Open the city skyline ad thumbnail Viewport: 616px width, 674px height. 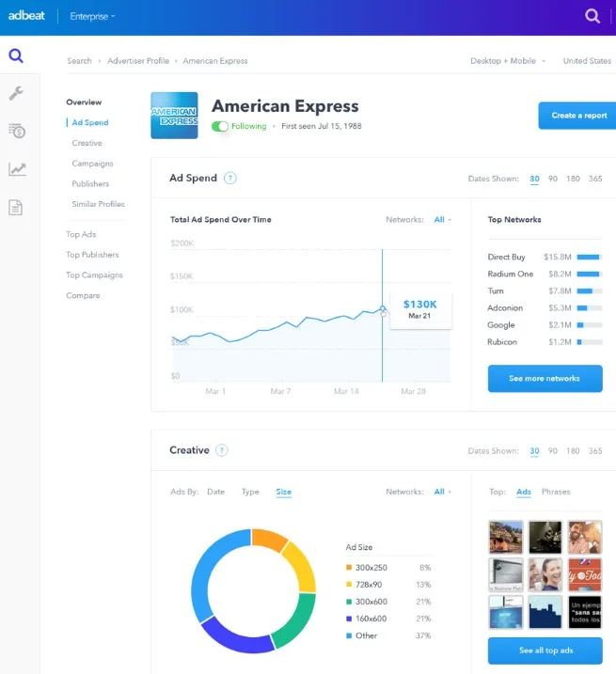[545, 612]
